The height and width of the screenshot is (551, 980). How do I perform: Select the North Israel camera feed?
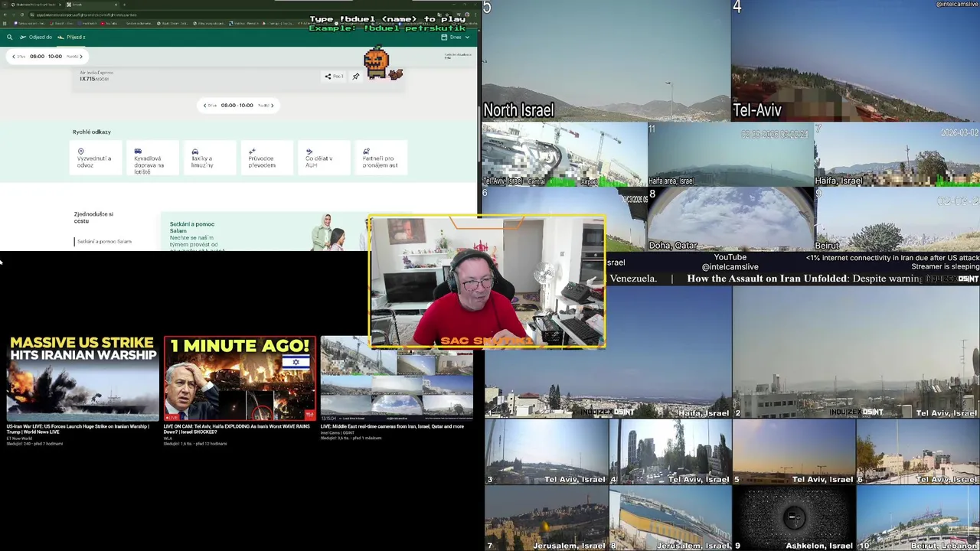[606, 60]
